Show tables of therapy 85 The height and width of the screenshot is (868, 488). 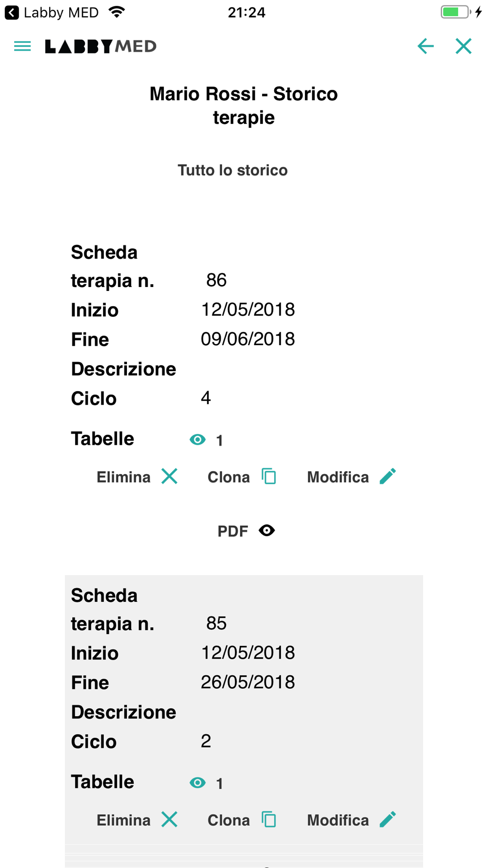click(198, 783)
